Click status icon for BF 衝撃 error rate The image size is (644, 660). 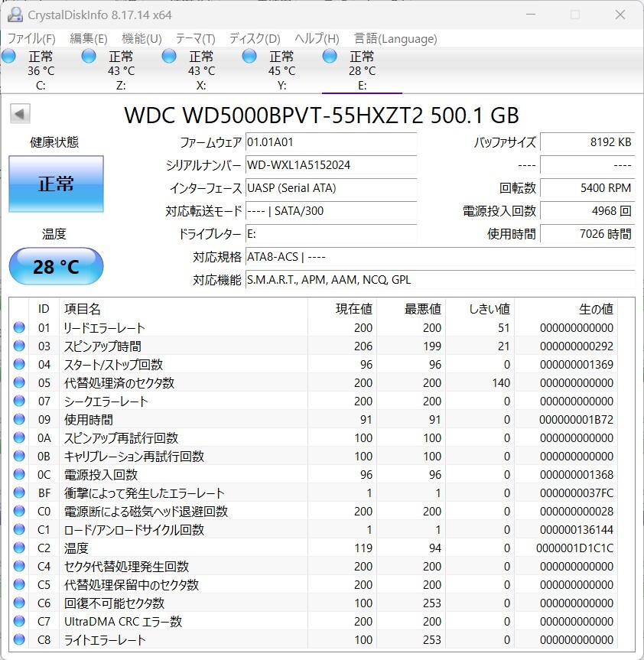pyautogui.click(x=19, y=493)
